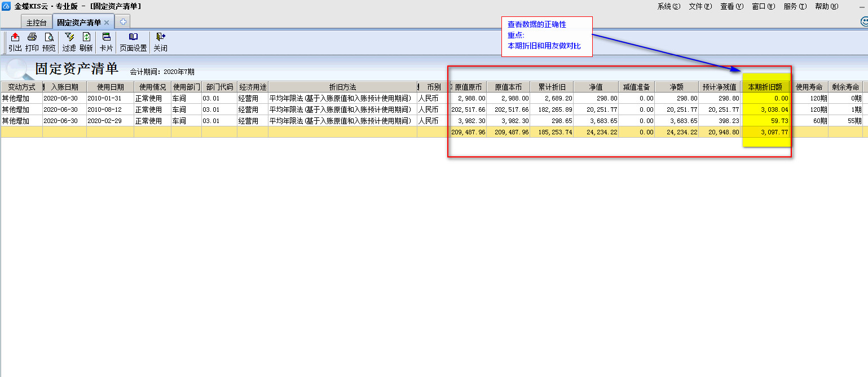Click the smiley face icon at top right
The image size is (868, 377).
864,22
